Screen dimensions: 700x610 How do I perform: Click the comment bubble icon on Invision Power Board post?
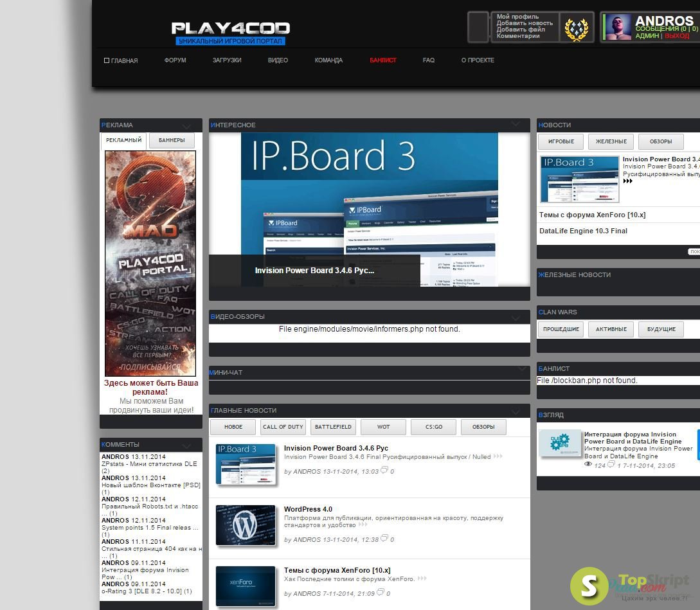(384, 470)
